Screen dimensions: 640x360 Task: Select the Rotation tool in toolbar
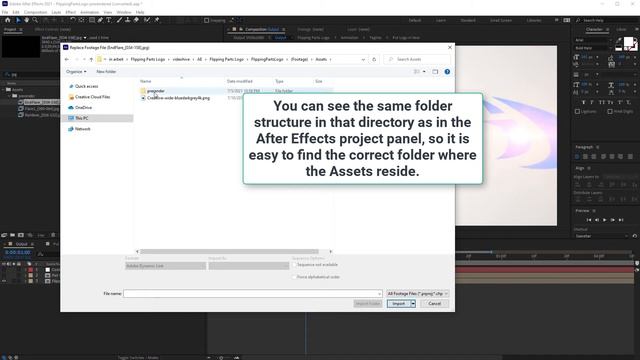pyautogui.click(x=73, y=20)
